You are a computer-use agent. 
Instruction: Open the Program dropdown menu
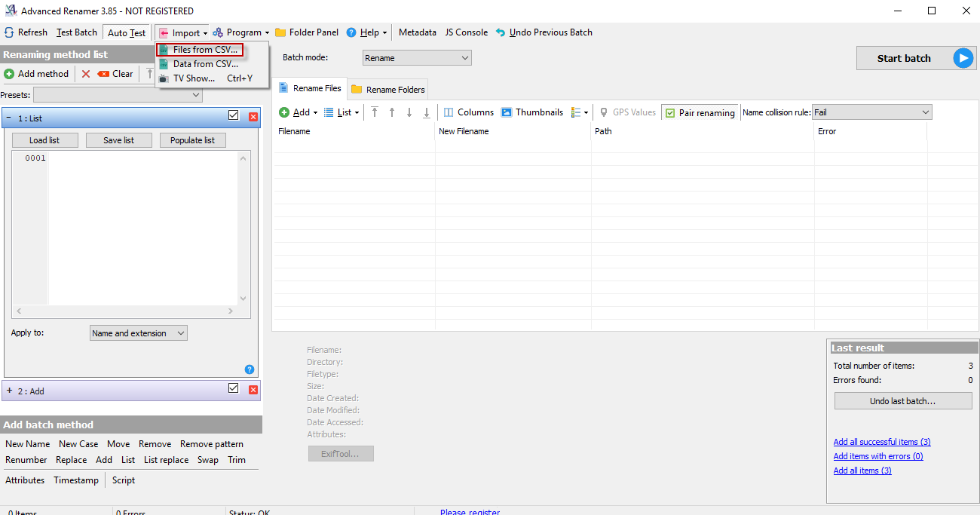point(241,32)
